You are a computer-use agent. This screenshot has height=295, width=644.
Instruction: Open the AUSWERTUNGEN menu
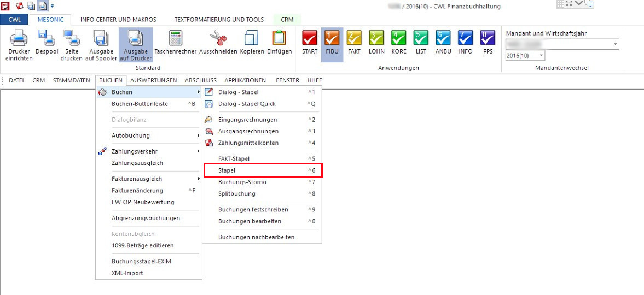154,80
